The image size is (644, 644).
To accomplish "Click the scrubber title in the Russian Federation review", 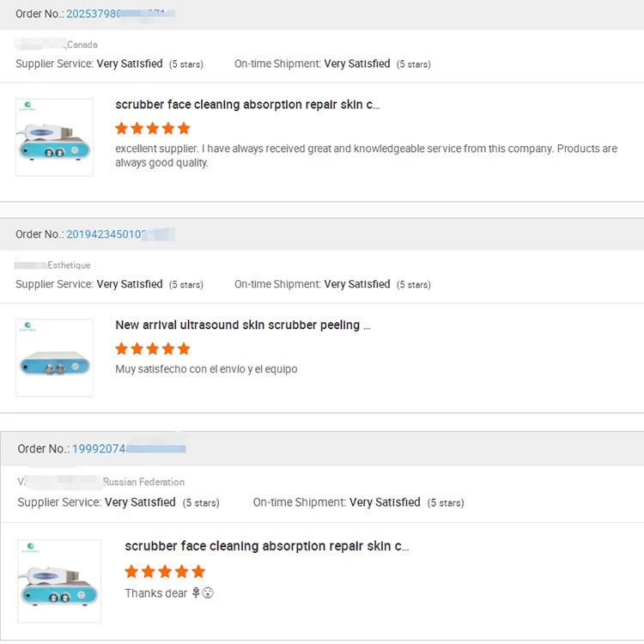I will click(267, 546).
